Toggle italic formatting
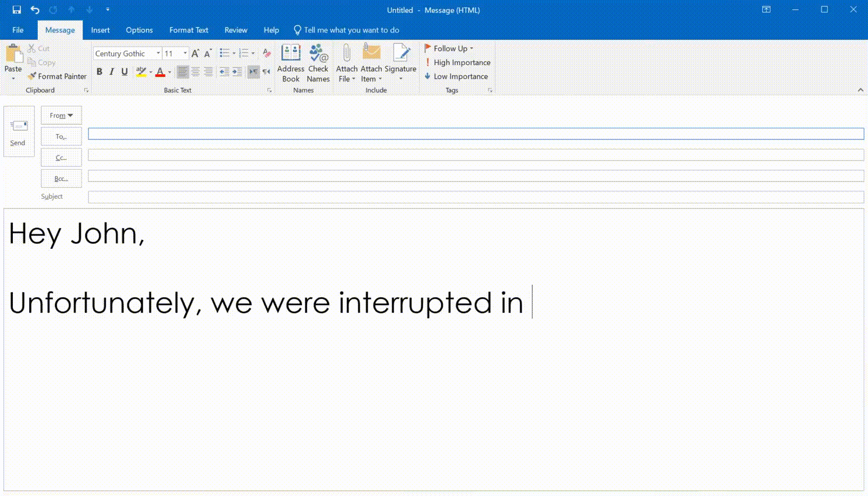This screenshot has height=496, width=868. pos(112,71)
